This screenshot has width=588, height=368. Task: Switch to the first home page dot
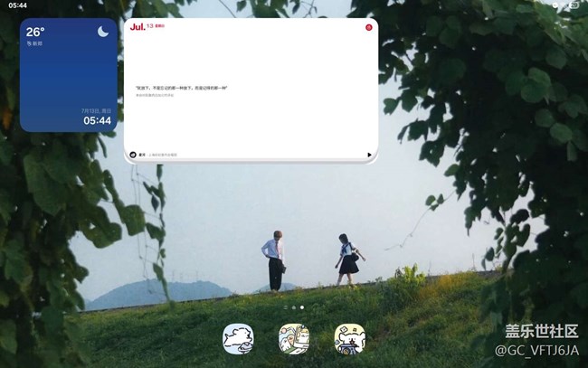[286, 308]
